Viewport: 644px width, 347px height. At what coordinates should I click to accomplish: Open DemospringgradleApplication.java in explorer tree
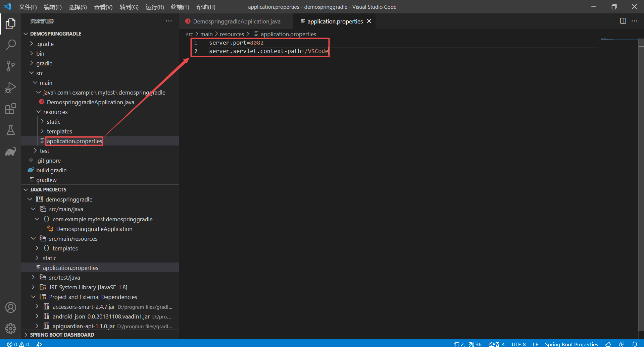click(100, 102)
